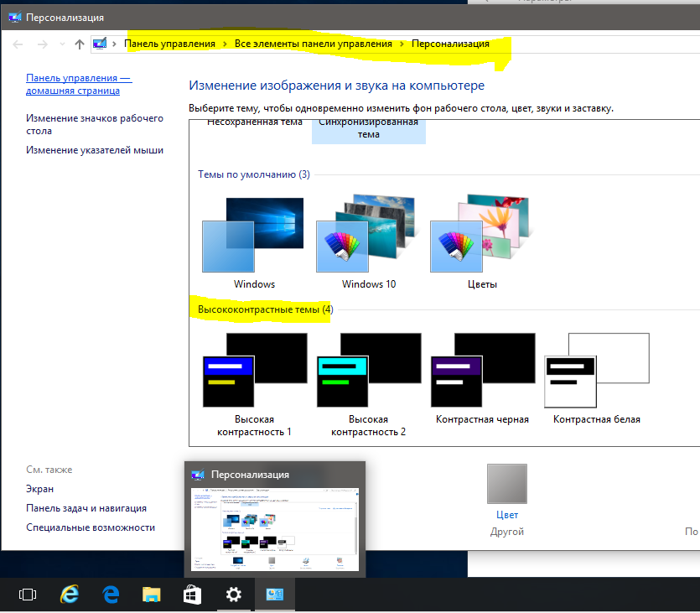This screenshot has width=700, height=613.
Task: Apply the Цветы theme
Action: (483, 242)
